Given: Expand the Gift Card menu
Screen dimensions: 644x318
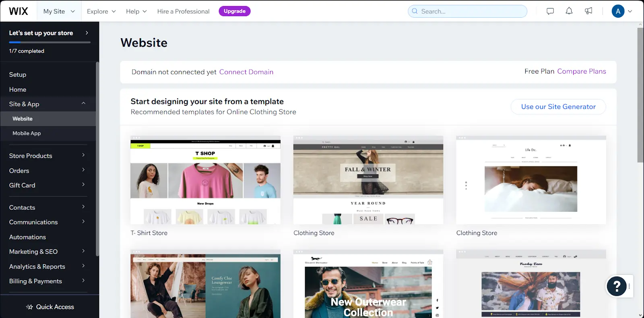Looking at the screenshot, I should click(48, 185).
